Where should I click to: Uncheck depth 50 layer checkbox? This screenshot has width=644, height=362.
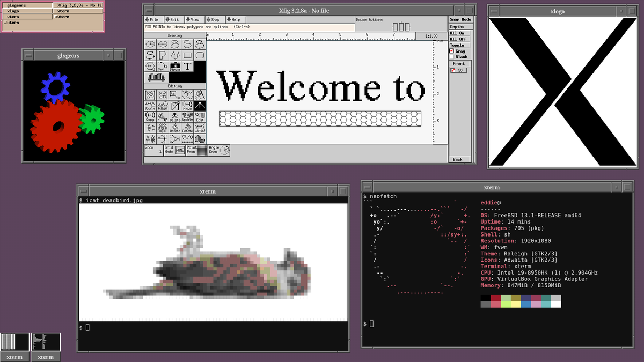click(x=453, y=70)
